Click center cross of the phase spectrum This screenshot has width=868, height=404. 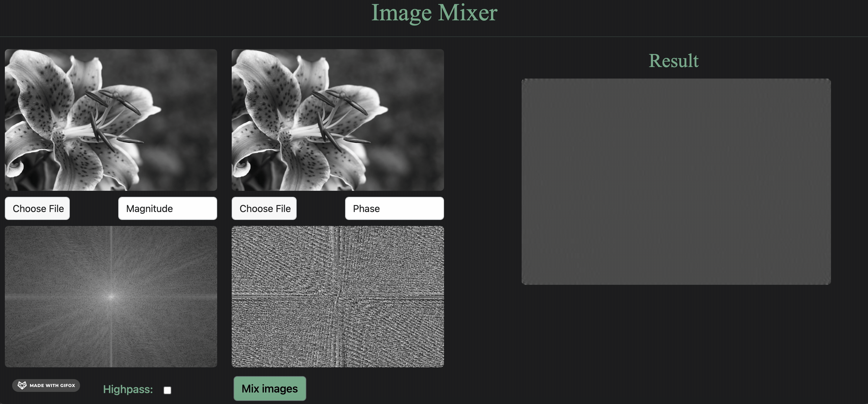(338, 297)
